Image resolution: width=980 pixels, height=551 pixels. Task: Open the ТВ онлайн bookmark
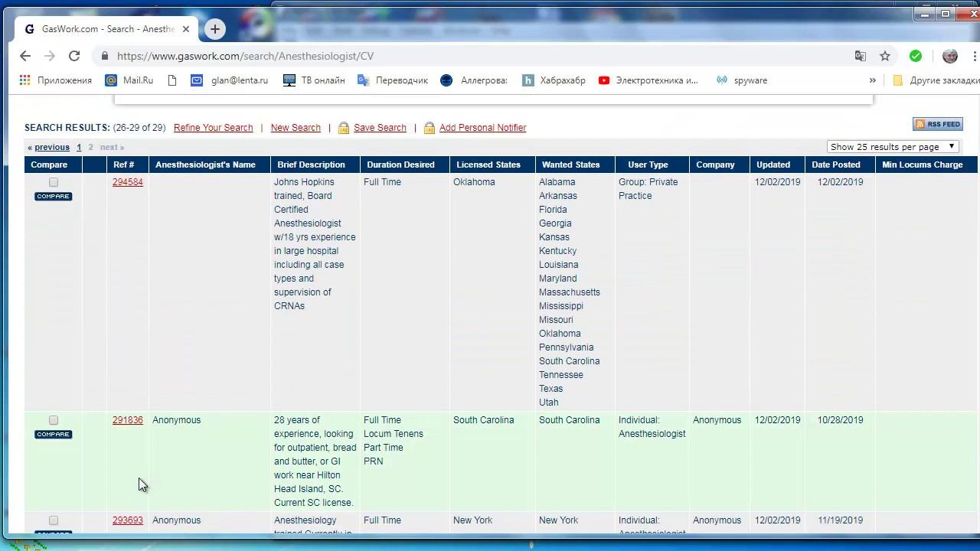click(314, 80)
